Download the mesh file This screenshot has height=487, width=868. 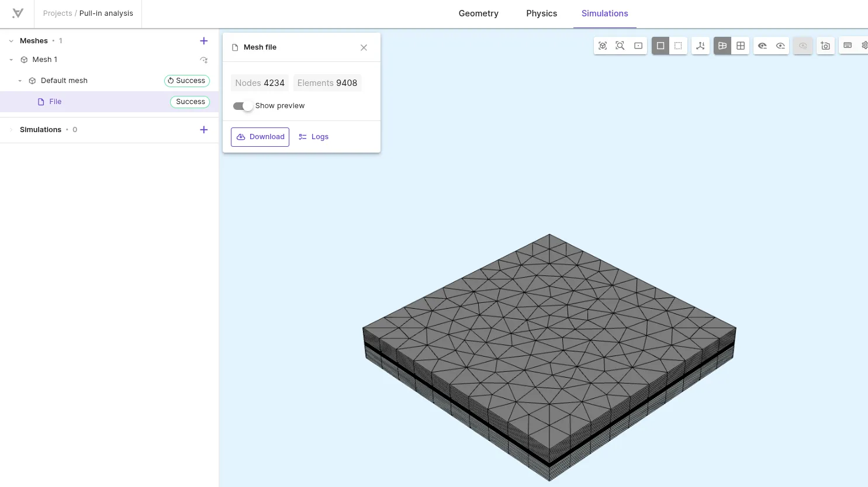260,137
